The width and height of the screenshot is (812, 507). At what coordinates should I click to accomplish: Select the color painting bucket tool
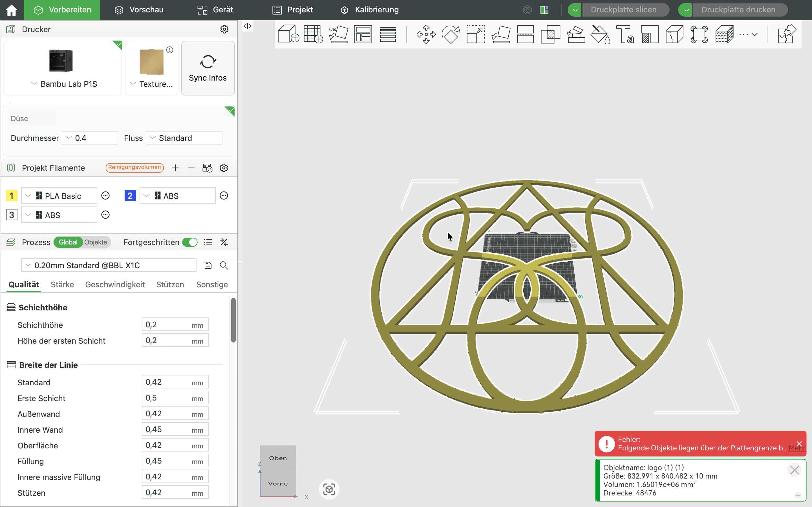tap(600, 34)
